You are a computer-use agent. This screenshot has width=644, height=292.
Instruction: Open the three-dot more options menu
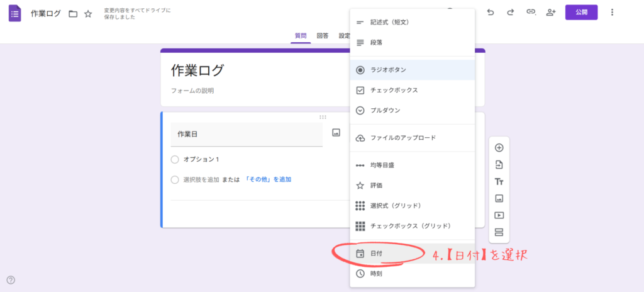point(612,13)
